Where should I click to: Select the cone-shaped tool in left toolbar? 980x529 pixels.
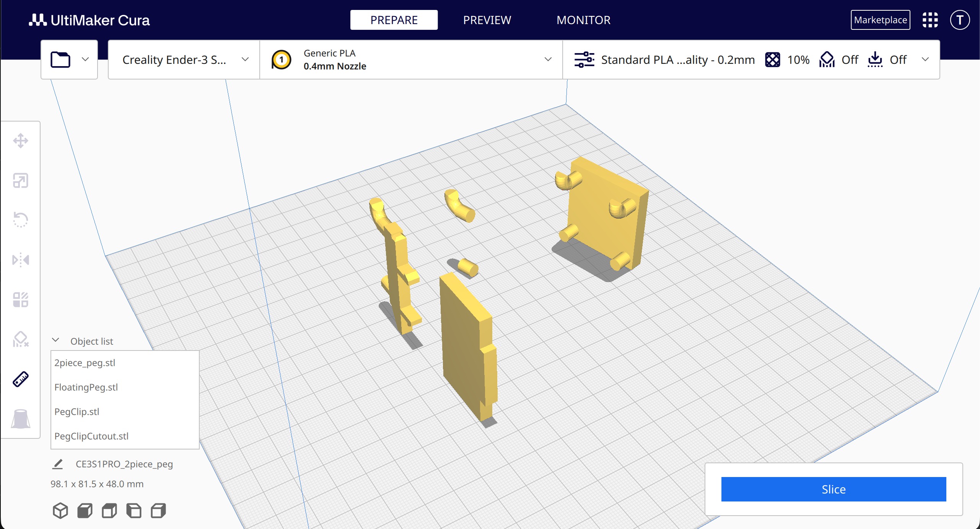pyautogui.click(x=21, y=419)
